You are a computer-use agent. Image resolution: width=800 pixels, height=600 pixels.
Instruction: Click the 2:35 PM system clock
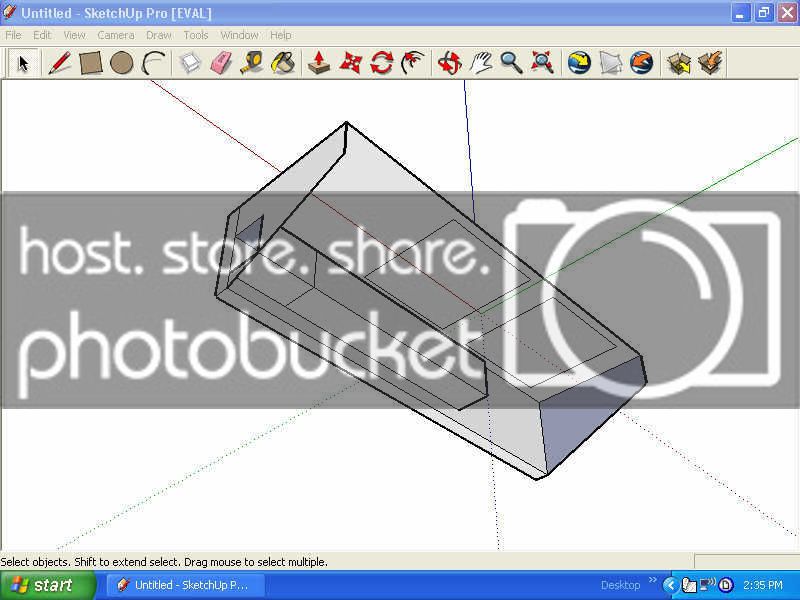pyautogui.click(x=763, y=585)
